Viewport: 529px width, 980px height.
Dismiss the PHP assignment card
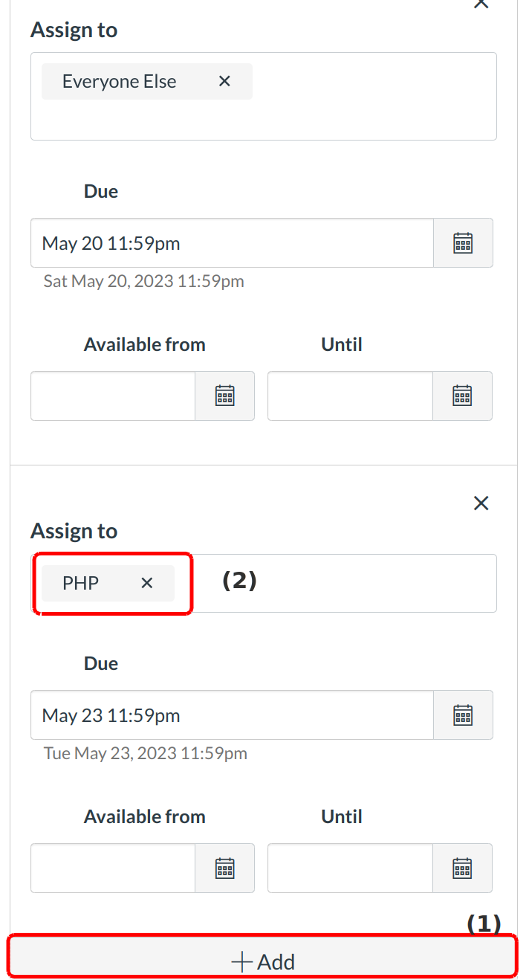tap(481, 503)
